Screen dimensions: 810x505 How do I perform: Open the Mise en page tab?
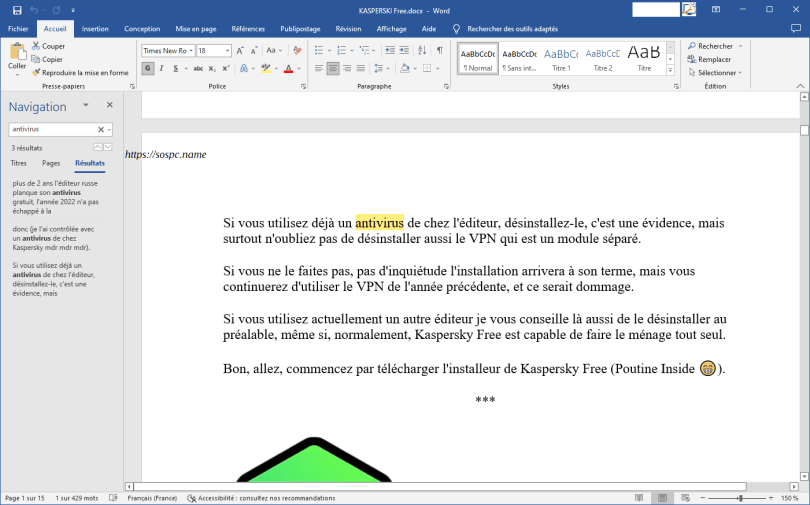(196, 29)
